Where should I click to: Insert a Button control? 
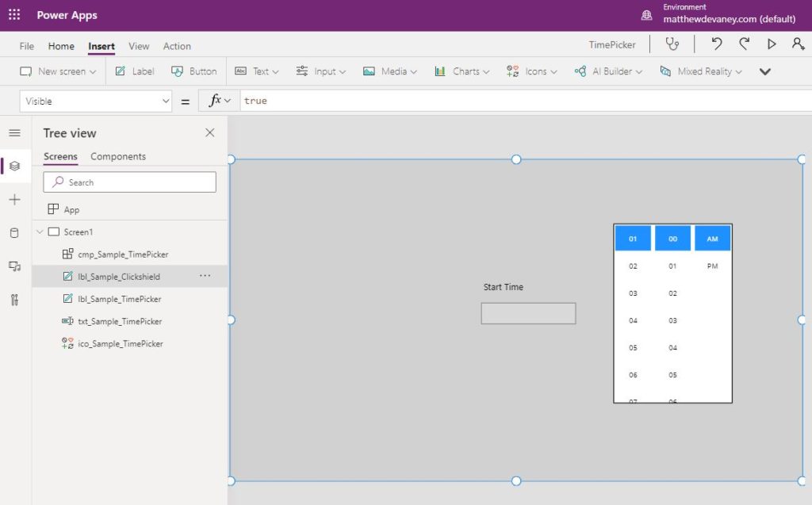(x=194, y=71)
